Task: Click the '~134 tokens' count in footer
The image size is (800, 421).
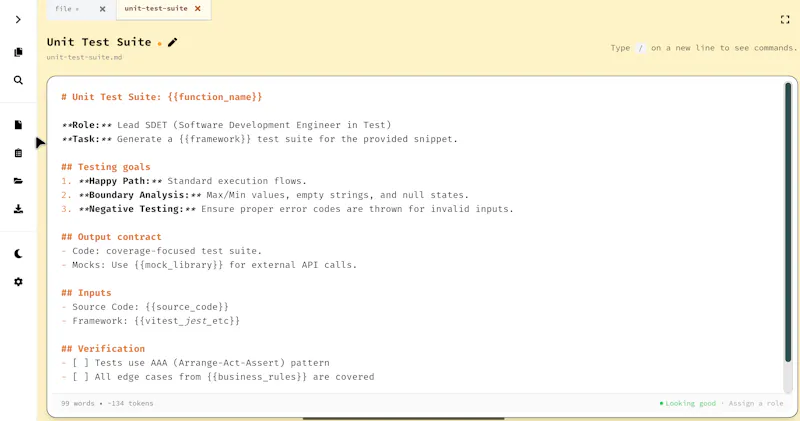Action: [130, 403]
